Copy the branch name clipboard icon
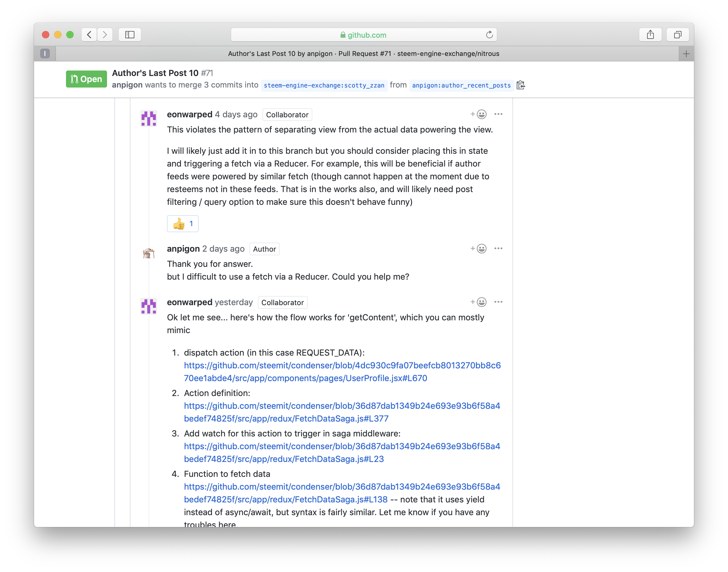Screen dimensions: 728x572 pyautogui.click(x=520, y=85)
